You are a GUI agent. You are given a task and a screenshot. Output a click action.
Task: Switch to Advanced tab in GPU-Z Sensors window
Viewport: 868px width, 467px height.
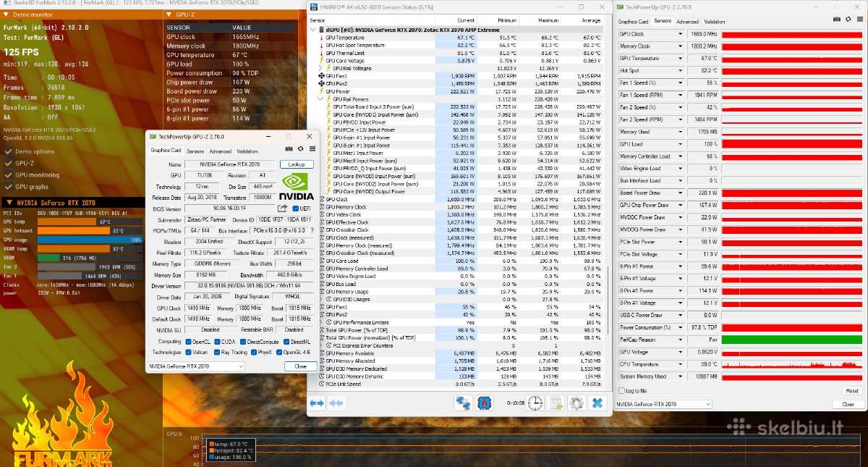click(x=687, y=22)
